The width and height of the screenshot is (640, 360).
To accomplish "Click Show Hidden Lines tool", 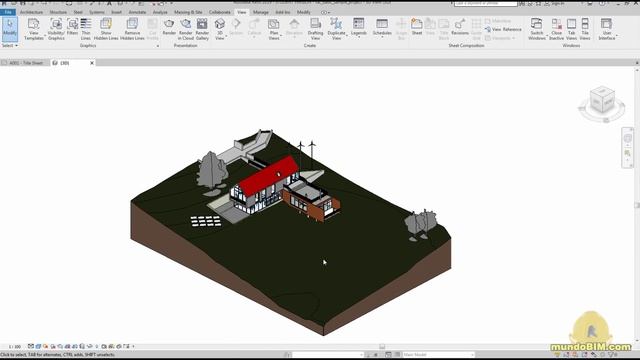I will 106,29.
